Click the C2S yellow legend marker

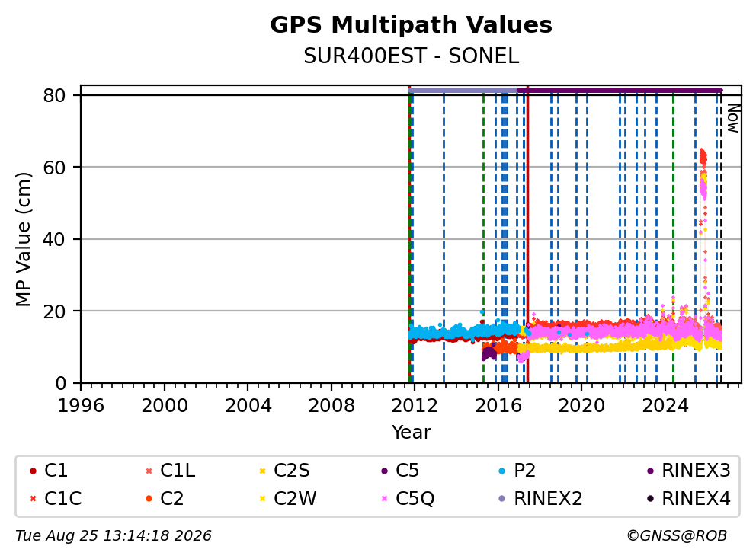tap(263, 471)
